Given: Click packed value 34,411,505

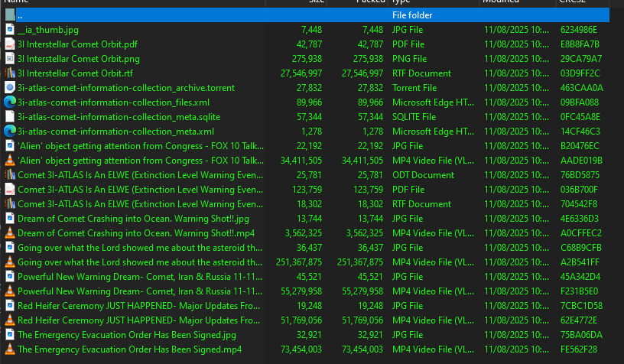Looking at the screenshot, I should click(x=362, y=161).
